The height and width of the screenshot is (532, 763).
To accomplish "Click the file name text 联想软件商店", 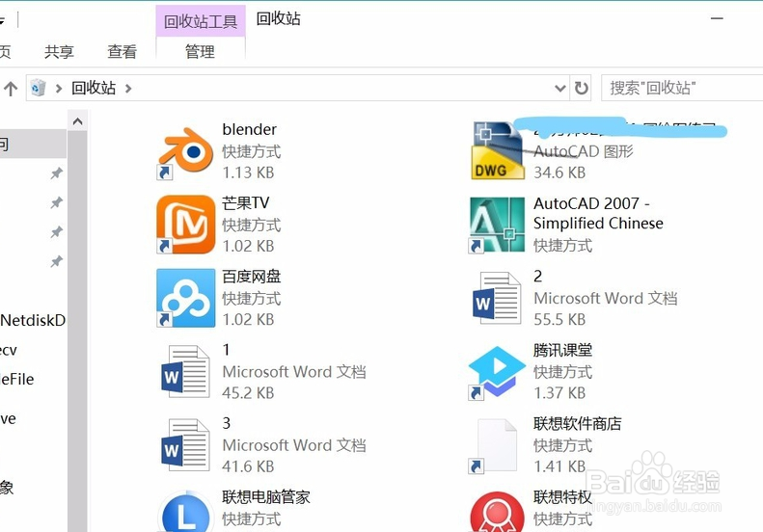I will (578, 423).
